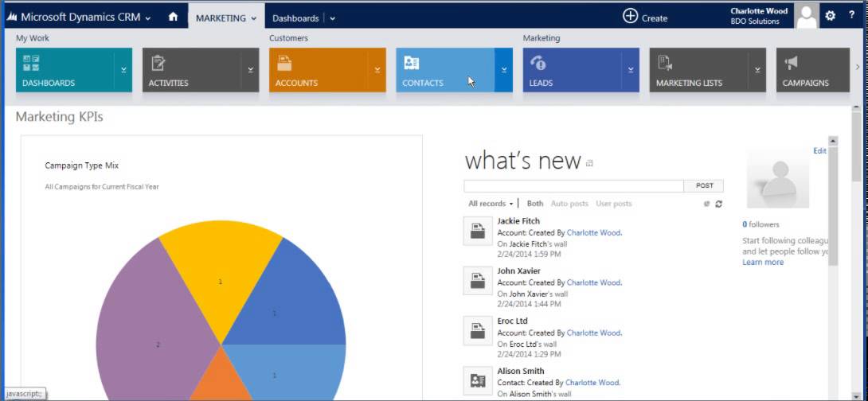Click the Microsoft Dynamics CRM logo
Screen dimensions: 868x401
coord(12,18)
